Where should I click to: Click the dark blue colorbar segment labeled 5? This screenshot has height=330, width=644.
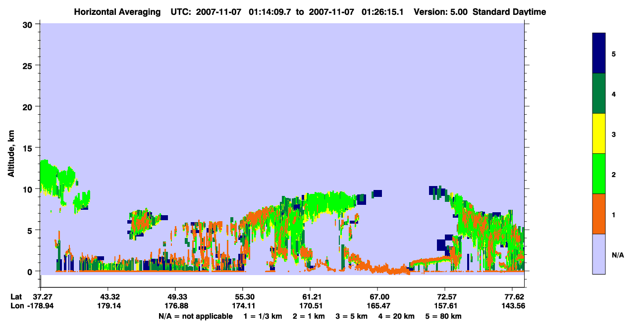click(599, 53)
